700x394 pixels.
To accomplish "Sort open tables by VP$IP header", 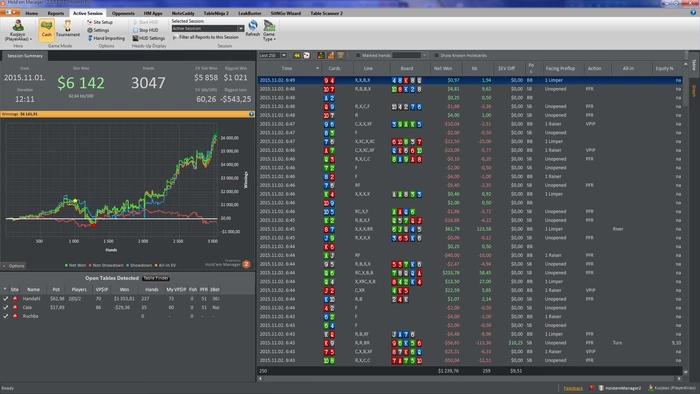I will click(x=102, y=289).
